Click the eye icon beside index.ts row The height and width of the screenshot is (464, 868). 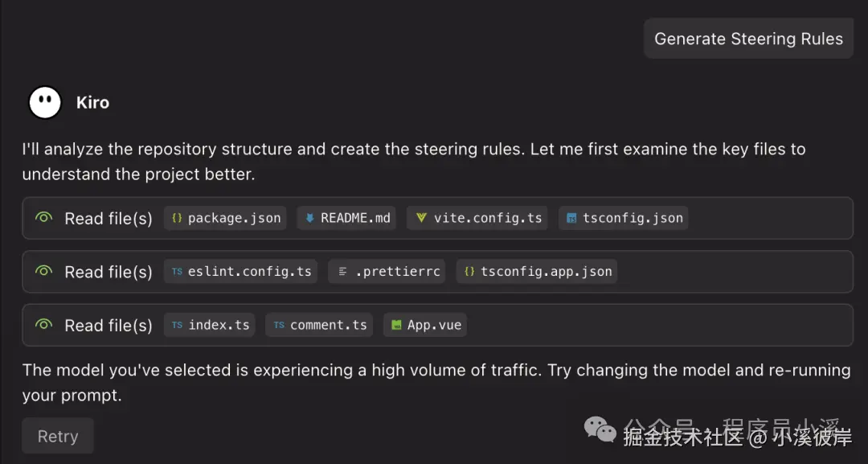(44, 325)
